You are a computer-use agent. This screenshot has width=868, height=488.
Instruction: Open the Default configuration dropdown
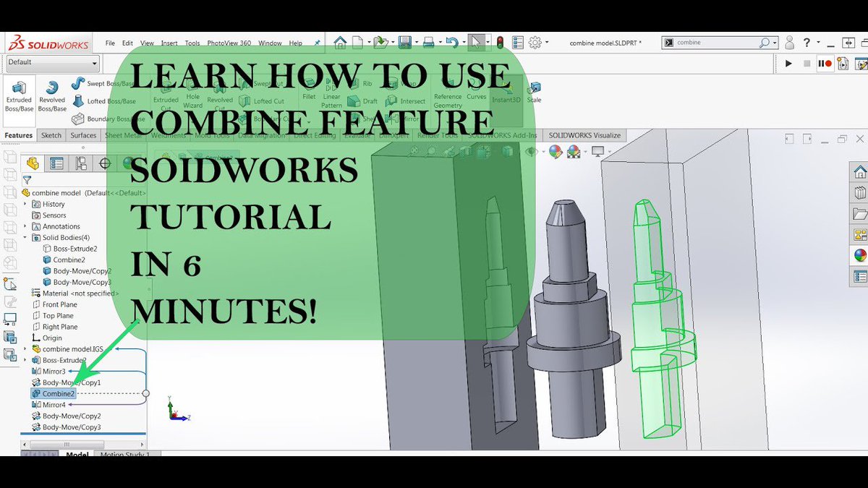click(x=51, y=63)
